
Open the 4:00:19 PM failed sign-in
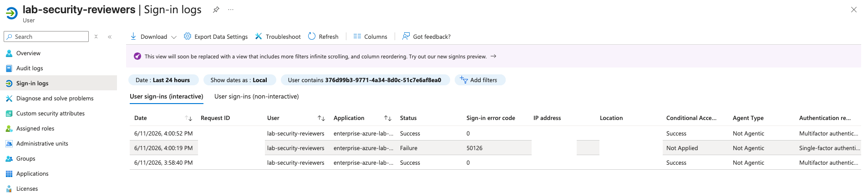pos(495,148)
